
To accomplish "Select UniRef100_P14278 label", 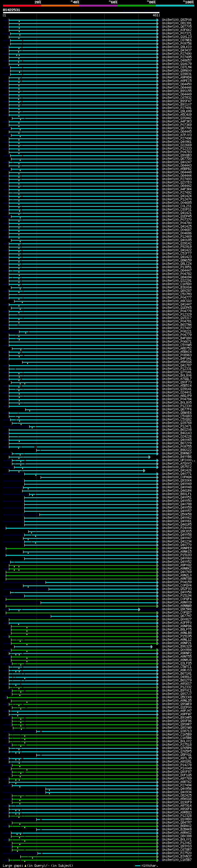I will pyautogui.click(x=177, y=765).
